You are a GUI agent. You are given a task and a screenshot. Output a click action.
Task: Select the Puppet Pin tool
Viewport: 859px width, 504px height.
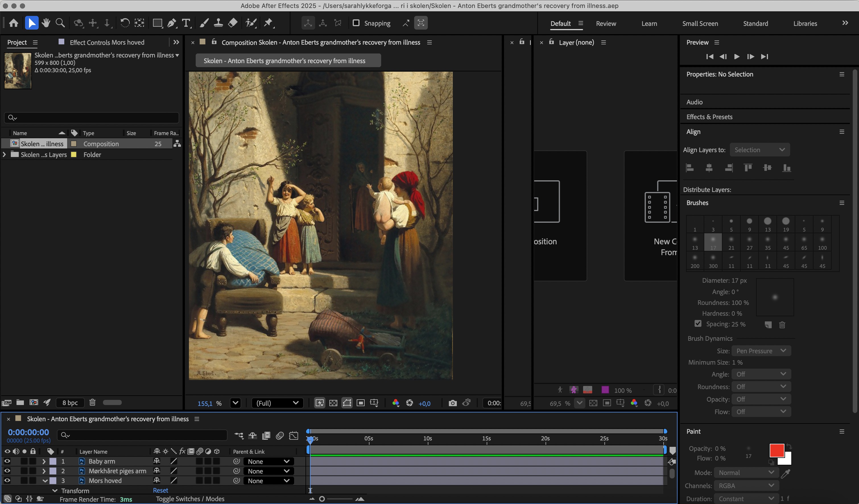coord(269,23)
